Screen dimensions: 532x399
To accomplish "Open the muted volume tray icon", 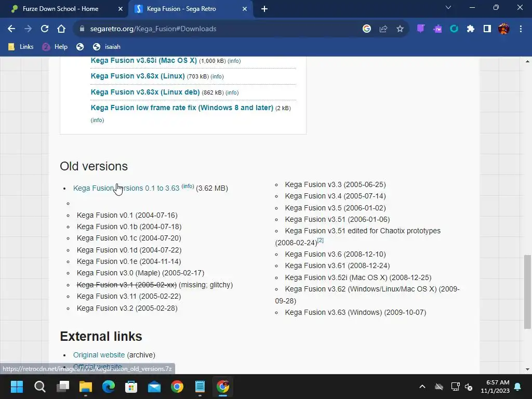I will [x=469, y=387].
